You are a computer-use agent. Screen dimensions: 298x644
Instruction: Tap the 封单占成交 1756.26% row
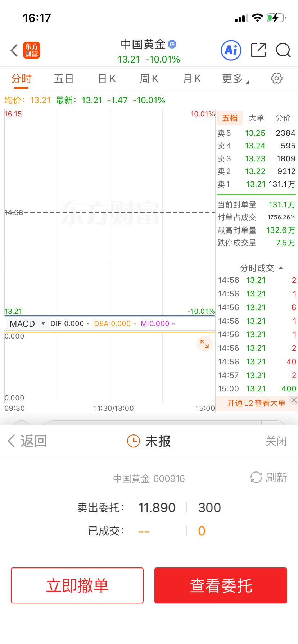pos(256,217)
